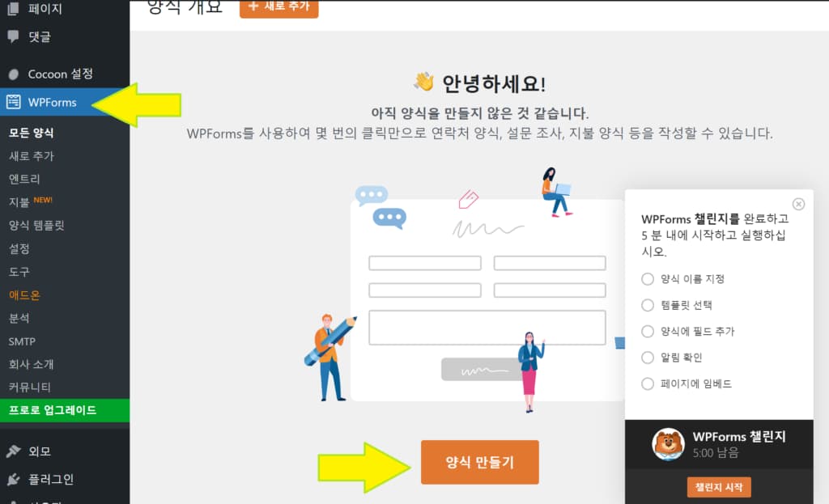Click the 외모 paintbrush icon

[x=13, y=451]
